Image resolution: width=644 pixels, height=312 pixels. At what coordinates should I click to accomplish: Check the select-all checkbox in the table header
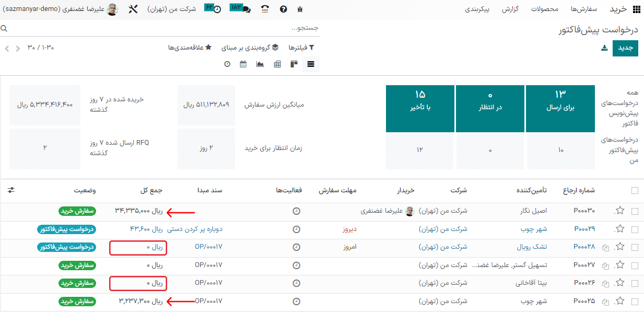(x=635, y=191)
